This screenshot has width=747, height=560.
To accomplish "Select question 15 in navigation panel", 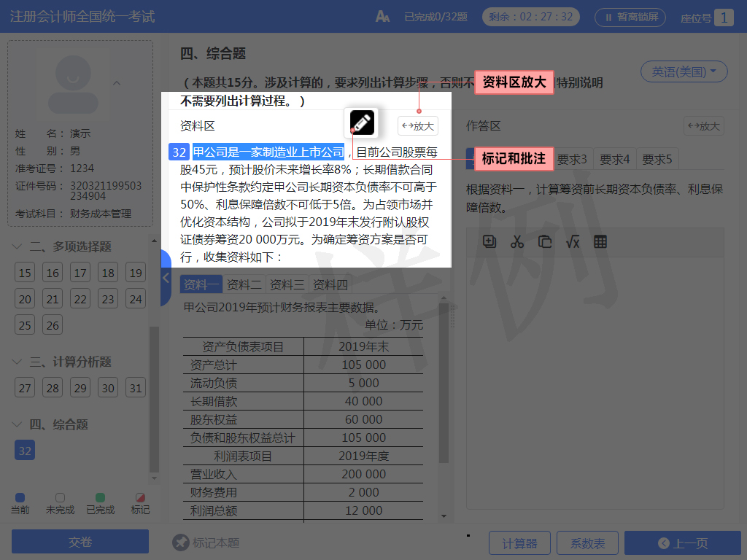I will point(26,273).
